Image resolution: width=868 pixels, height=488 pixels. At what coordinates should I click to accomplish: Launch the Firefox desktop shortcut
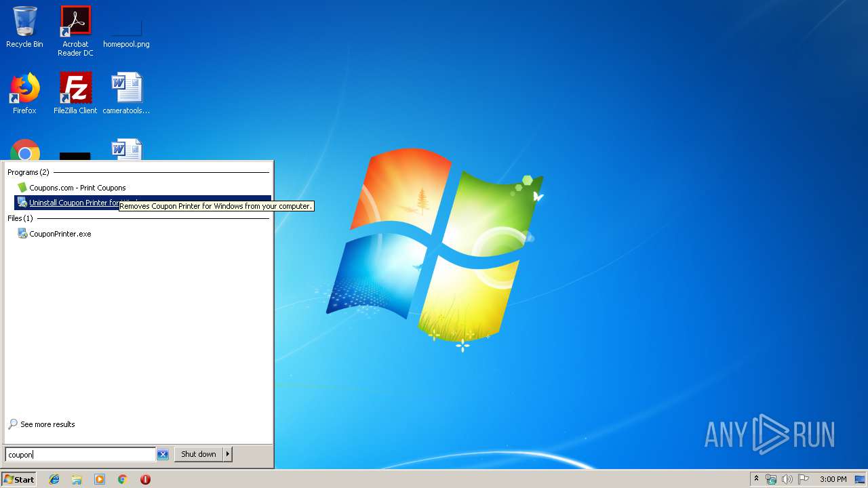24,94
